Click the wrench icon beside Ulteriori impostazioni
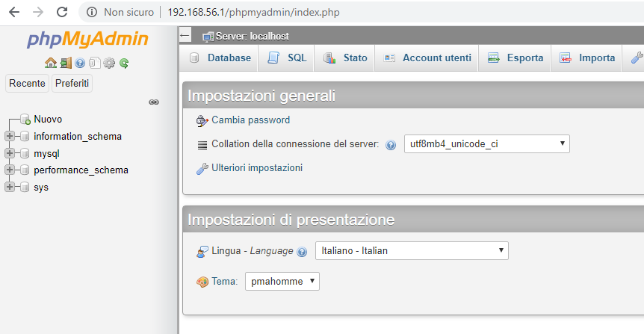The image size is (644, 334). pyautogui.click(x=202, y=168)
